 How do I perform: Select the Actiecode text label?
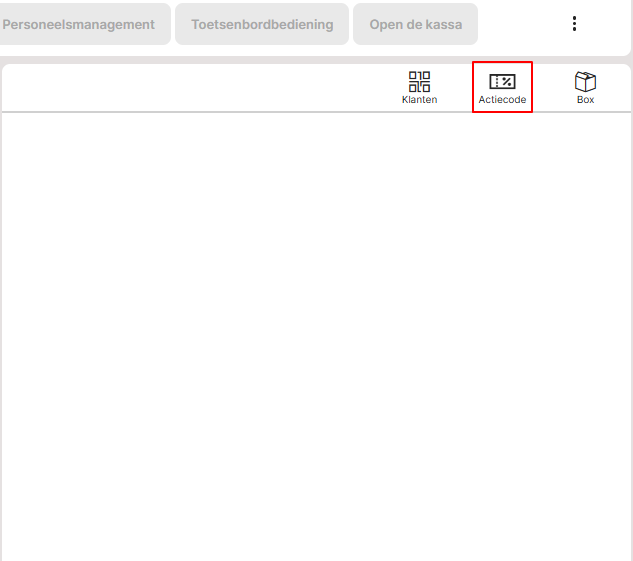click(x=502, y=100)
